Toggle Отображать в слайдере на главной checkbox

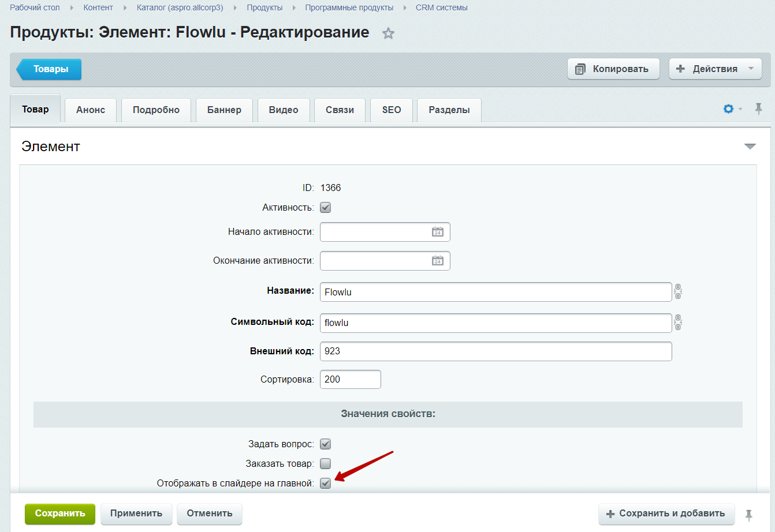click(326, 484)
